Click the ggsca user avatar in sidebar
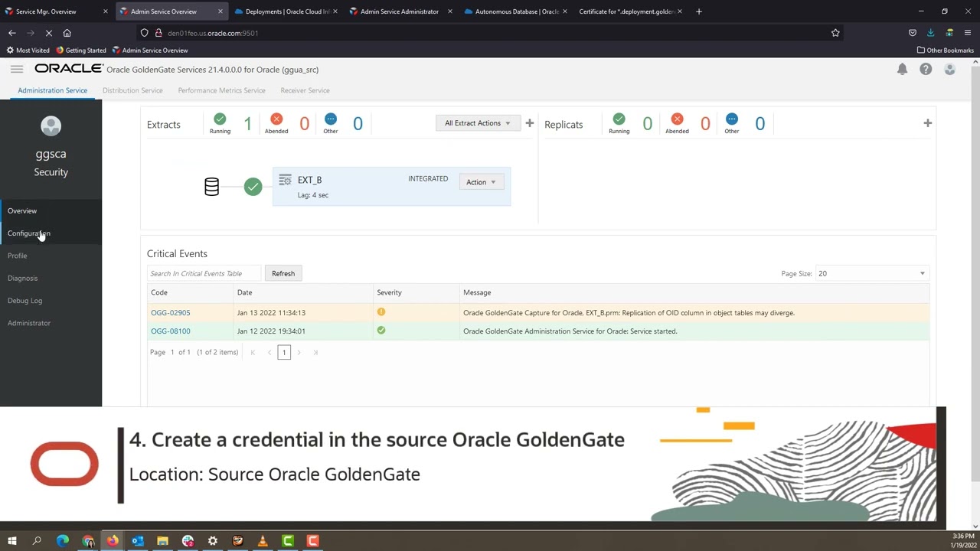The image size is (980, 551). (x=51, y=126)
